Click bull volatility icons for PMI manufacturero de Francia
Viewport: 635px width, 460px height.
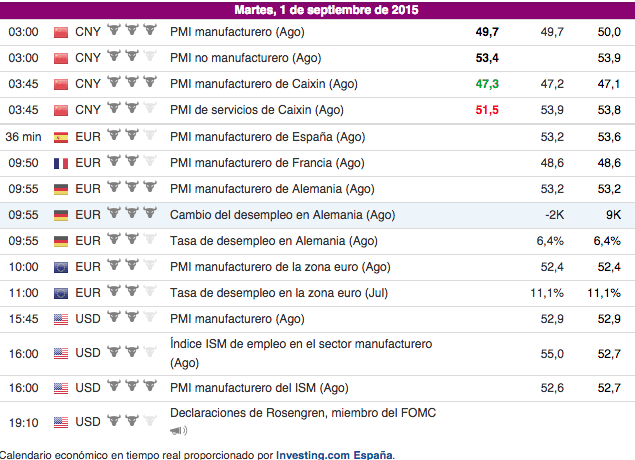132,162
